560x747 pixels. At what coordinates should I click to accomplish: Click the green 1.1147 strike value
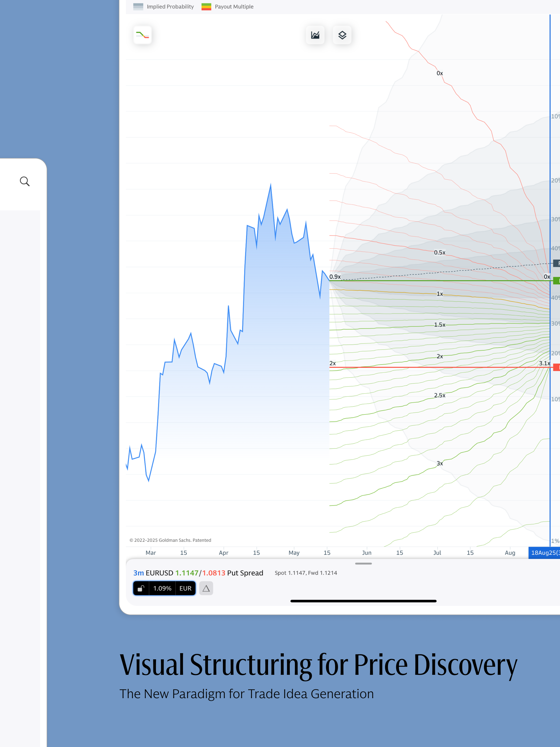[187, 573]
